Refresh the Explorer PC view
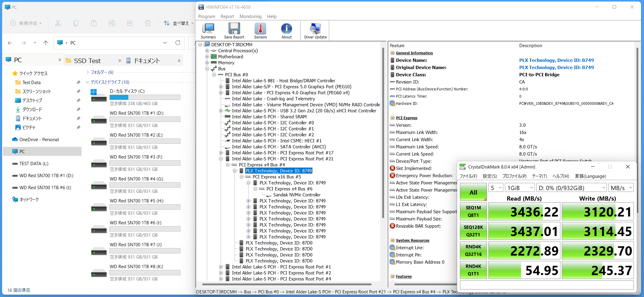Viewport: 644px width, 297px height. [x=178, y=43]
